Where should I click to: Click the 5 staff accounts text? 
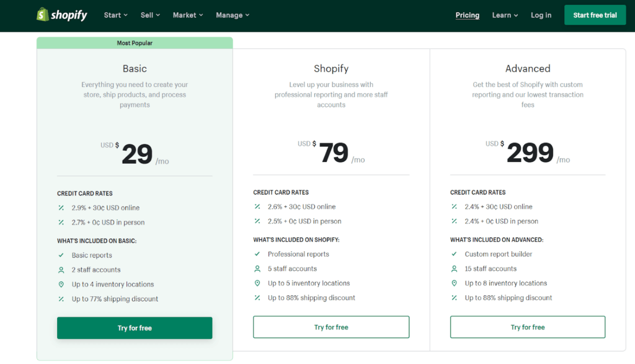[293, 269]
